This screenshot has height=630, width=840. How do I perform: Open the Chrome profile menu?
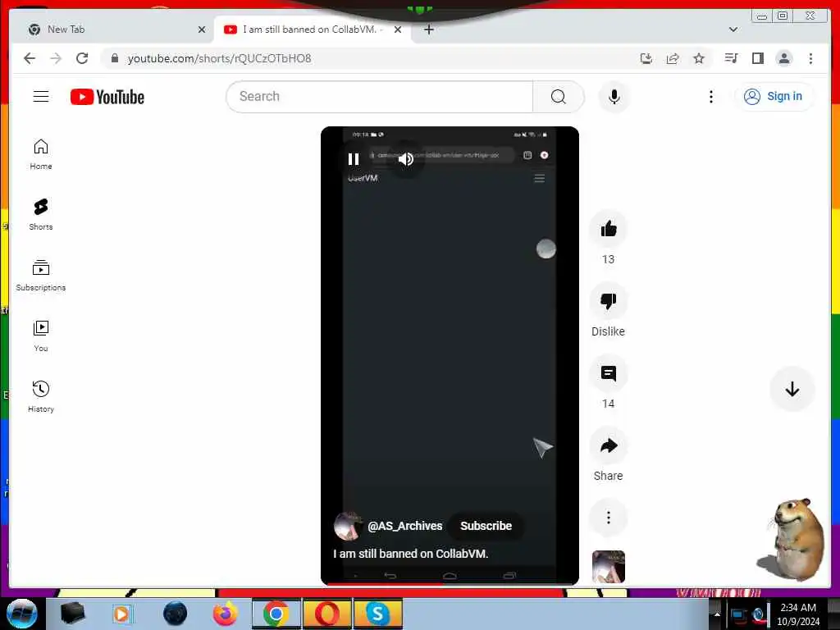[x=783, y=58]
